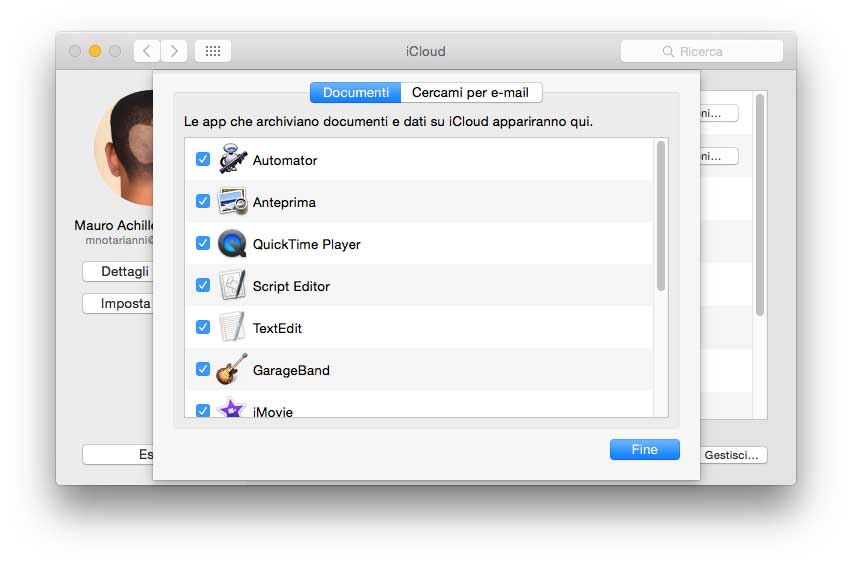Click the Gestisci... button
This screenshot has height=565, width=852.
[x=734, y=455]
